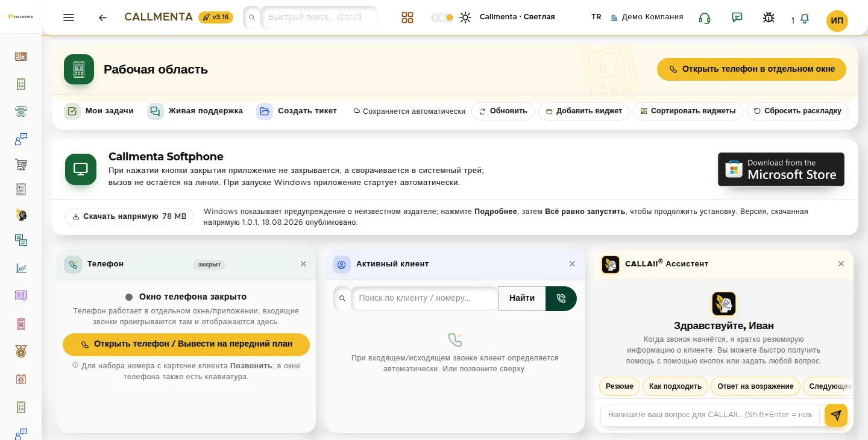
Task: Open the Демо Компания company selector
Action: 647,17
